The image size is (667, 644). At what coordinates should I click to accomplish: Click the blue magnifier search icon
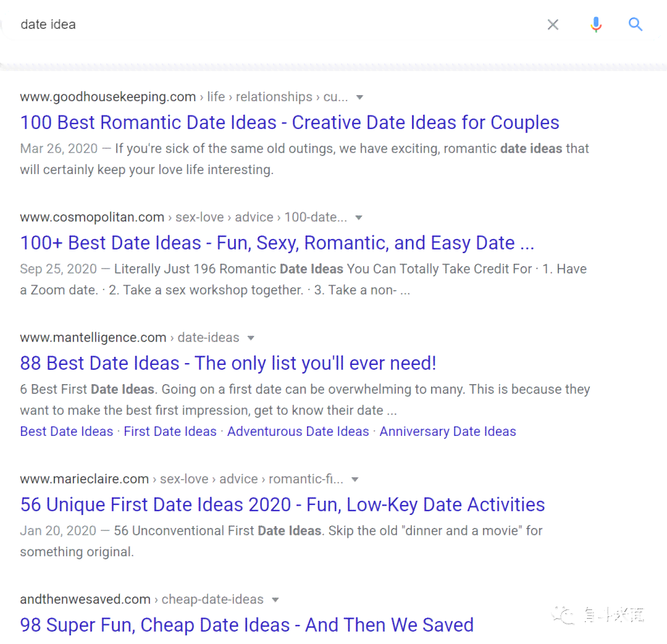[635, 24]
